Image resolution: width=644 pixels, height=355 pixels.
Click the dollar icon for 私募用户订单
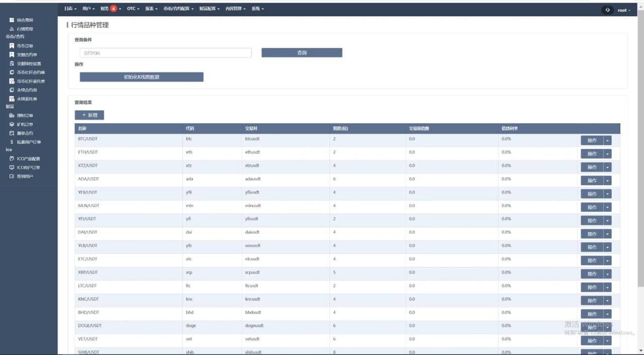click(x=12, y=143)
